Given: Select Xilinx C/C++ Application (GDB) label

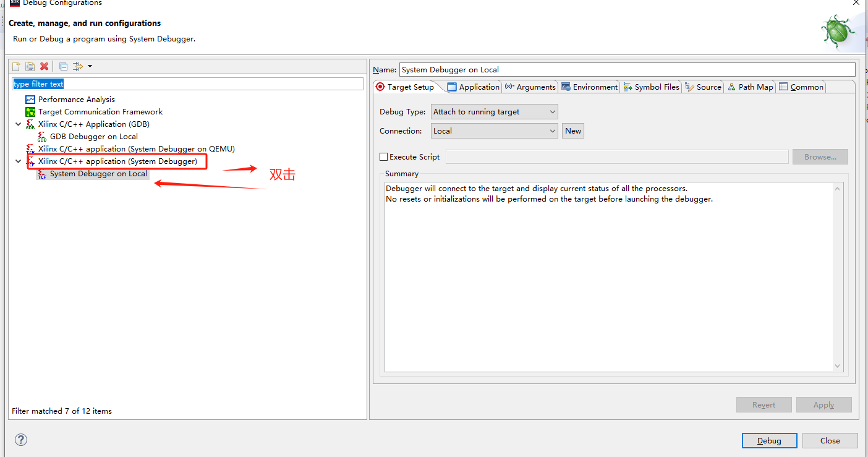Looking at the screenshot, I should [x=93, y=124].
